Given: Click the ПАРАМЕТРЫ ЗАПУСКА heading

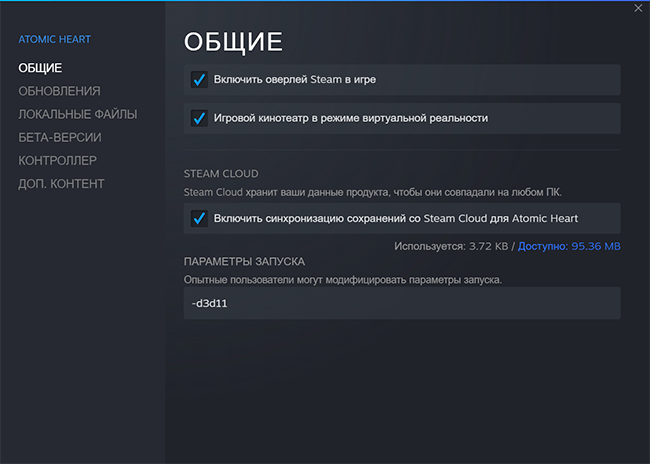Looking at the screenshot, I should click(244, 262).
